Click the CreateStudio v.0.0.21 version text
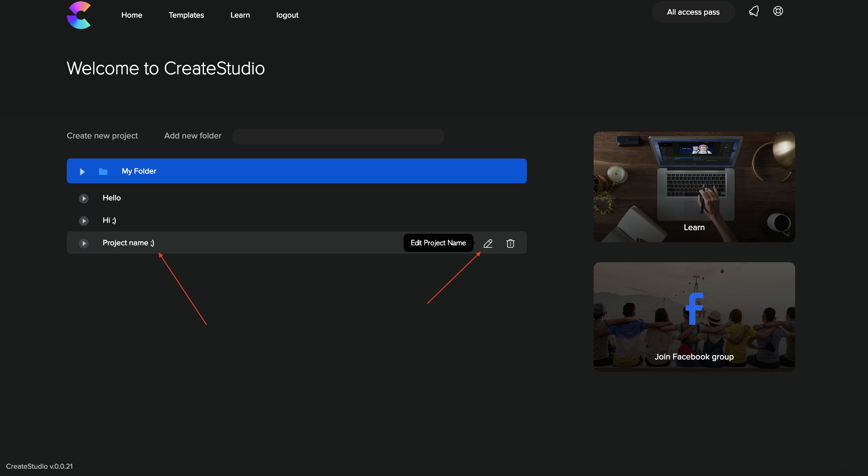The height and width of the screenshot is (476, 868). 39,466
